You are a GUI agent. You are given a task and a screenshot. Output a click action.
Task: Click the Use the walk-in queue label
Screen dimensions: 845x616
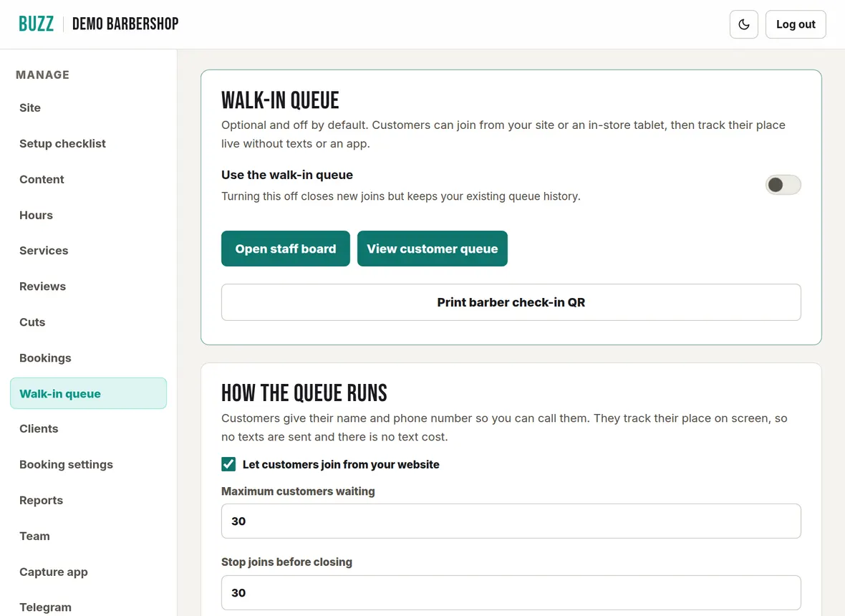pyautogui.click(x=287, y=175)
